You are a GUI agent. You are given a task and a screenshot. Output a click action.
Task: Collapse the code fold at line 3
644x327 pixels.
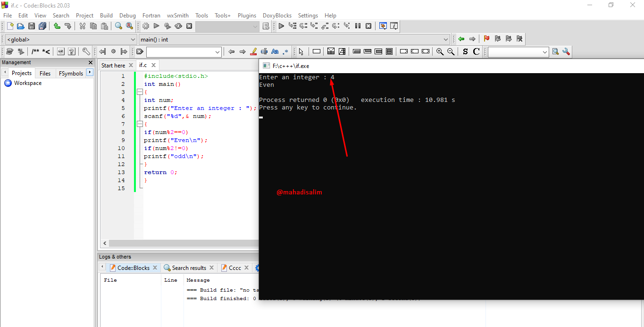click(140, 92)
